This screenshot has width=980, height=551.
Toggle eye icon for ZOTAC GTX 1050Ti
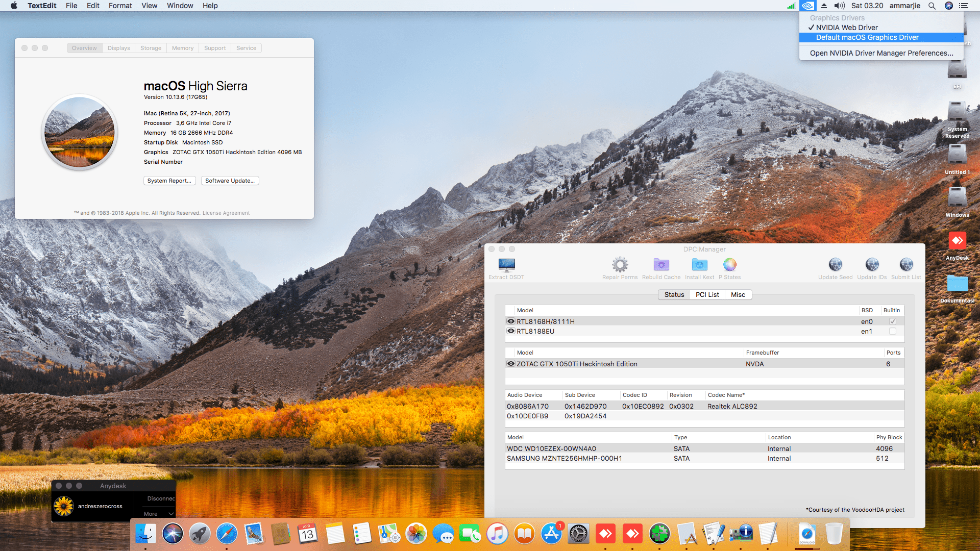pyautogui.click(x=510, y=364)
